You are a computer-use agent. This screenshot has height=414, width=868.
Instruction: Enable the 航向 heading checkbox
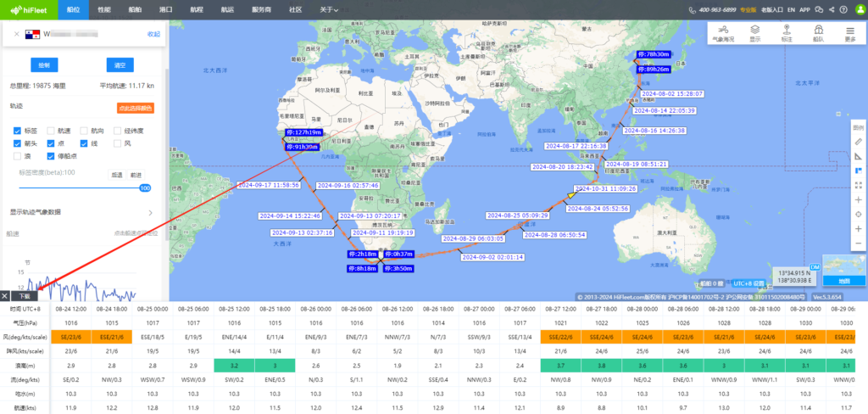(x=84, y=131)
